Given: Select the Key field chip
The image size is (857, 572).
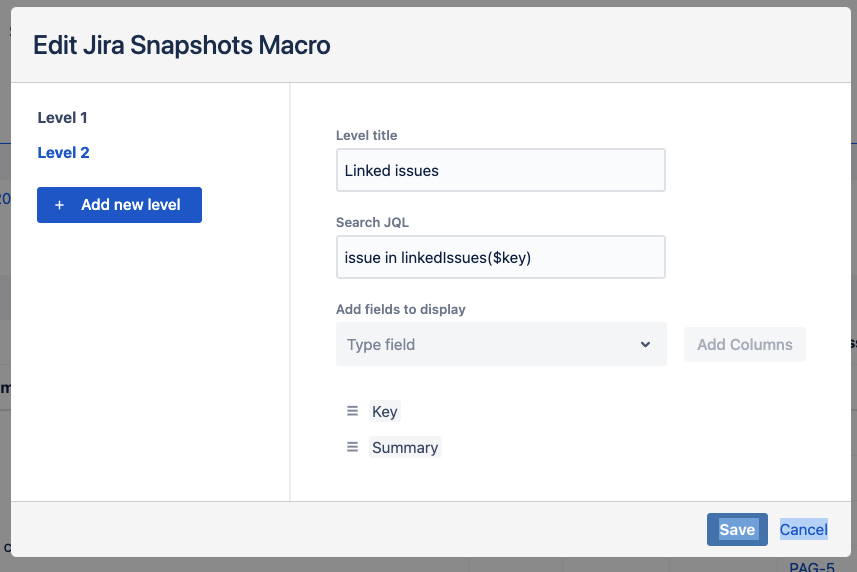Looking at the screenshot, I should coord(385,411).
